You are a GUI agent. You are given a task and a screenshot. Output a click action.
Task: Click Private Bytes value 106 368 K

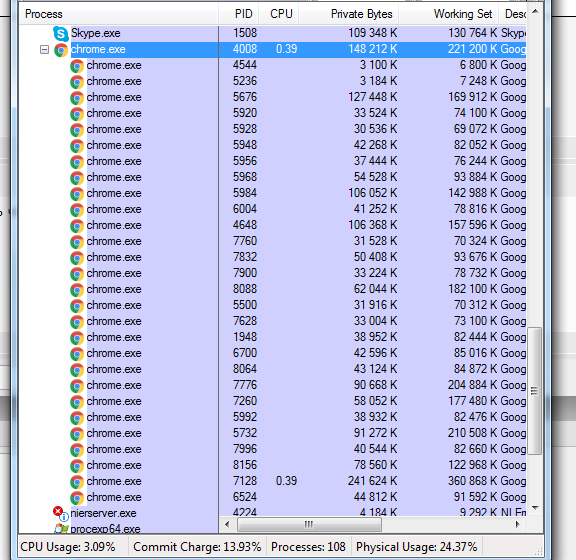coord(372,225)
